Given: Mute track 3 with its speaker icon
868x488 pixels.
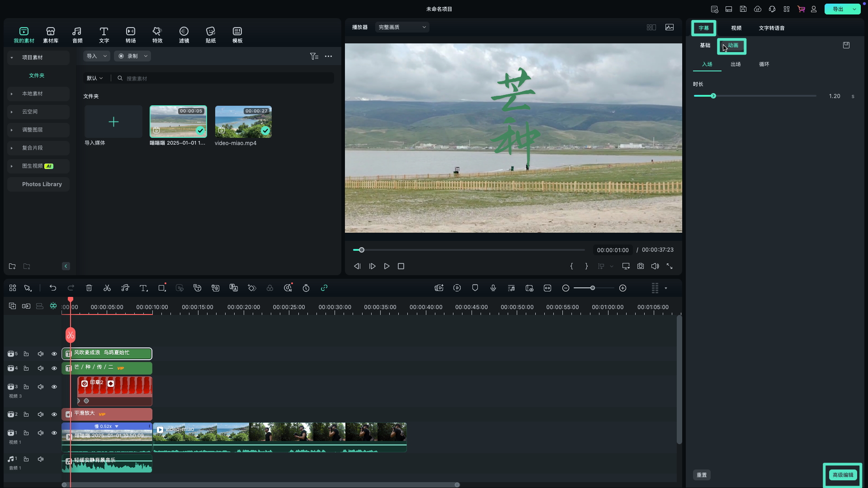Looking at the screenshot, I should pos(41,387).
